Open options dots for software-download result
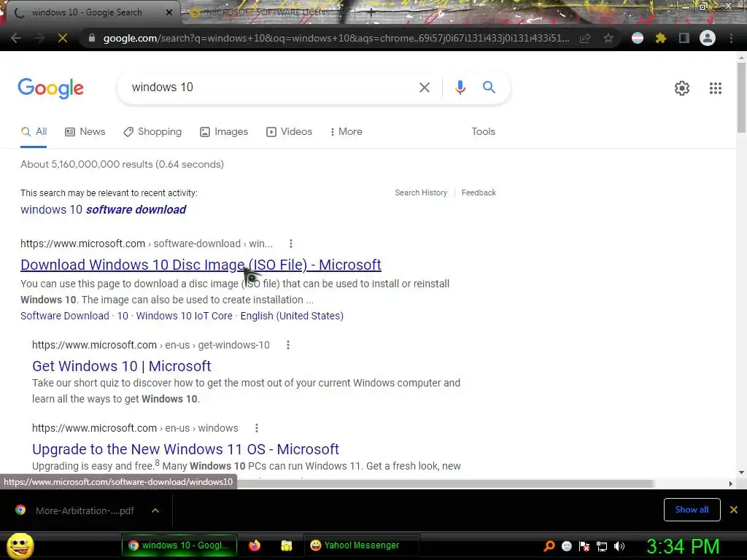 pos(290,244)
